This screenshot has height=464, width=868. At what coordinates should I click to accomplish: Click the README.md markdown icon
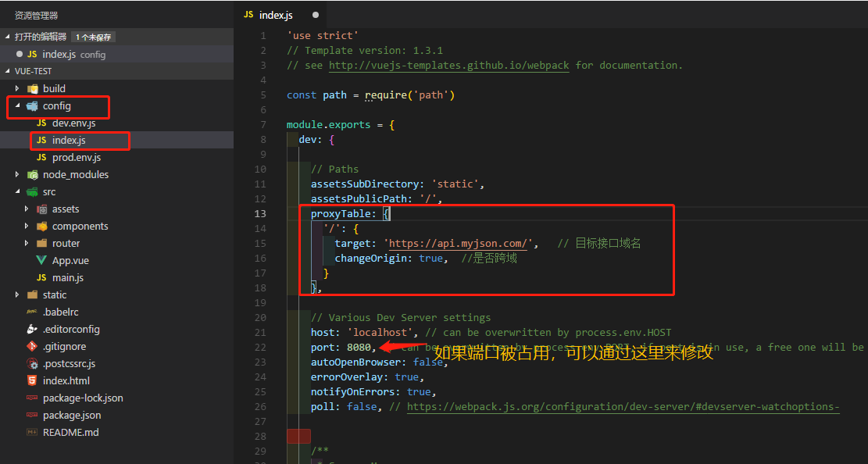click(x=32, y=433)
